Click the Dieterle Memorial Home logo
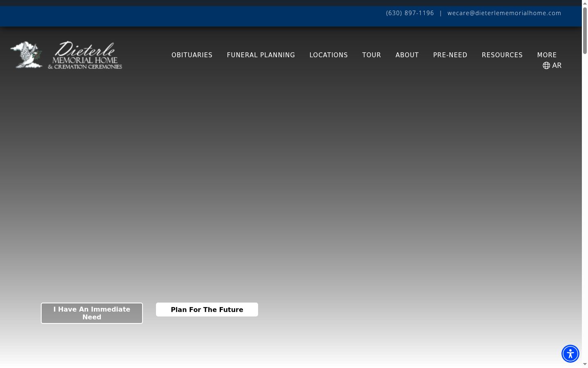 point(66,55)
